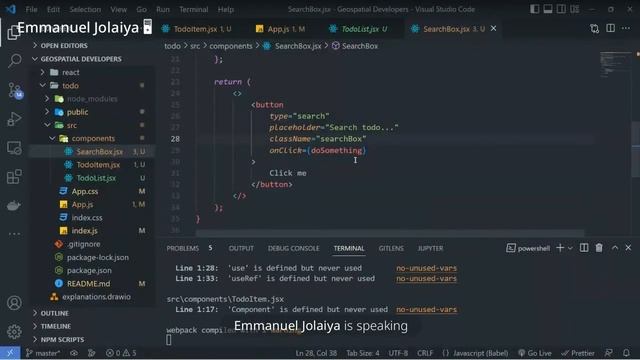Viewport: 640px width, 360px height.
Task: Open App.css in the explorer
Action: (x=85, y=191)
